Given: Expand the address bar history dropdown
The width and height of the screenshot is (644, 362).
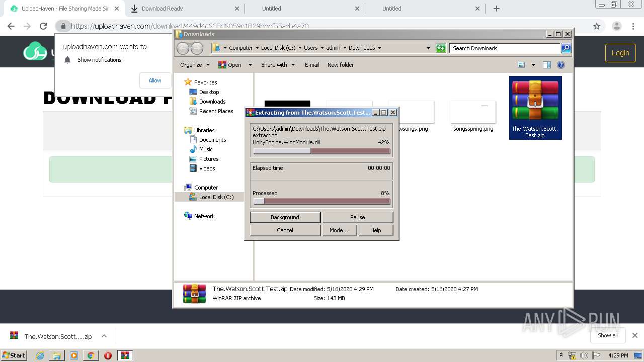Looking at the screenshot, I should 428,48.
